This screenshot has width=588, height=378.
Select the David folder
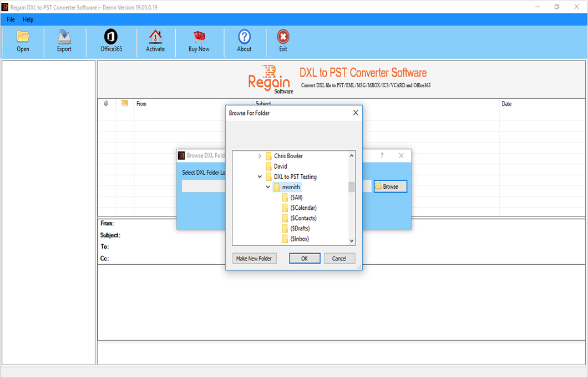point(281,166)
